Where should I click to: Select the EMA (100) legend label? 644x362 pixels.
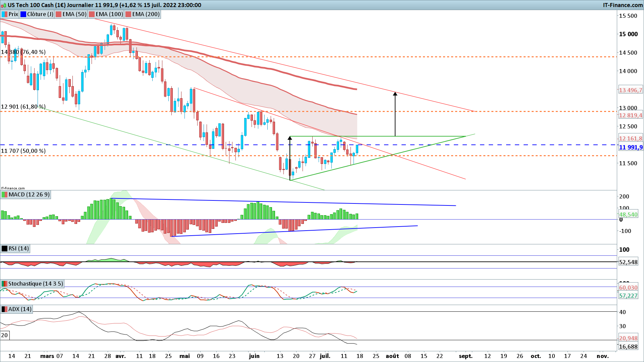109,14
